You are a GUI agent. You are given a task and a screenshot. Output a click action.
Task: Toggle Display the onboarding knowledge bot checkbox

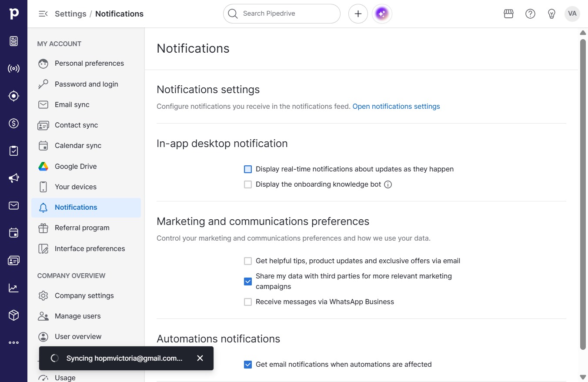[248, 184]
